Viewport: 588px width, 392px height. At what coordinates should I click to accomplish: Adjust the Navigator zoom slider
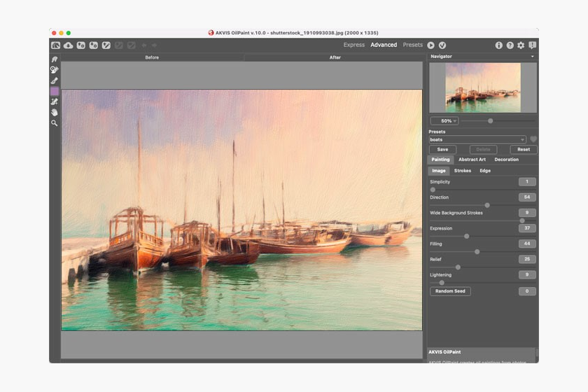(490, 121)
